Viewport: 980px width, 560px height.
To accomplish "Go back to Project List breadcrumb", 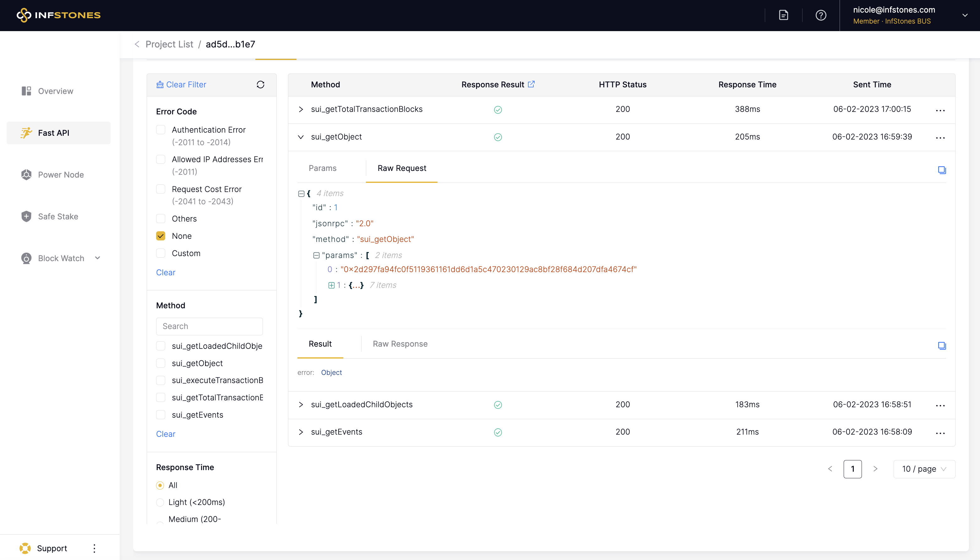I will click(x=169, y=44).
